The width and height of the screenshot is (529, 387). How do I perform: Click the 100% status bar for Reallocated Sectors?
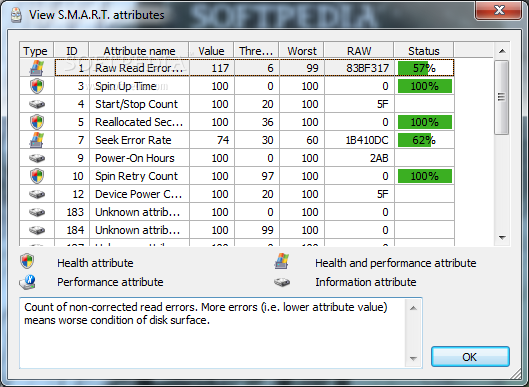(x=424, y=122)
